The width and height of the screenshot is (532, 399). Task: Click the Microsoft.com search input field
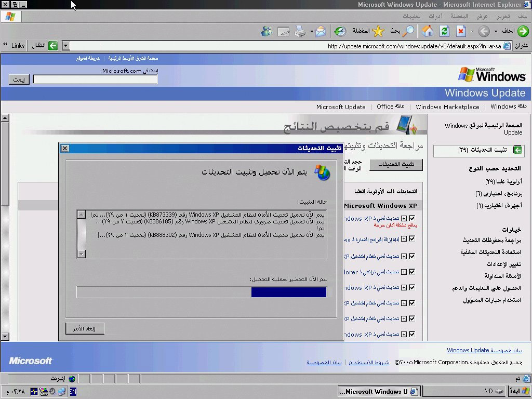(95, 79)
